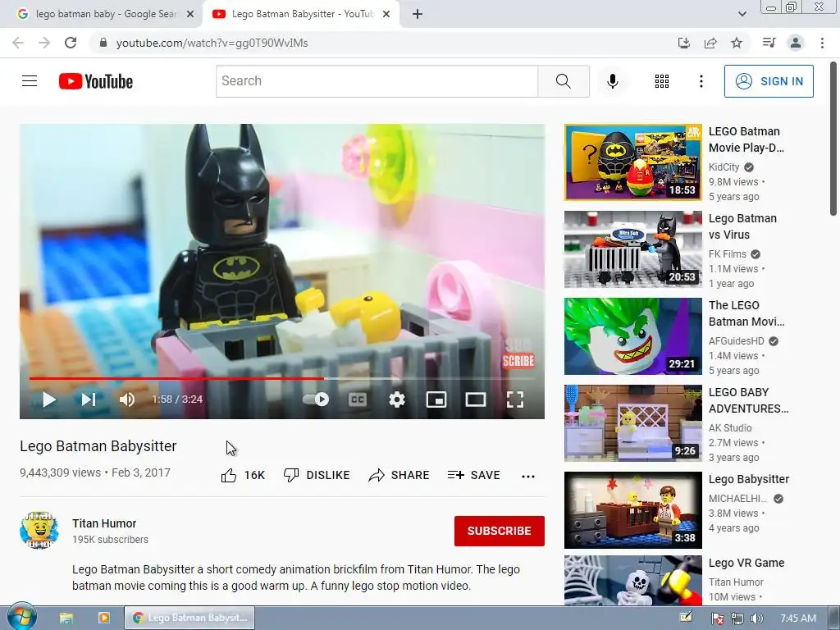
Task: Bookmark this page star icon
Action: (737, 43)
